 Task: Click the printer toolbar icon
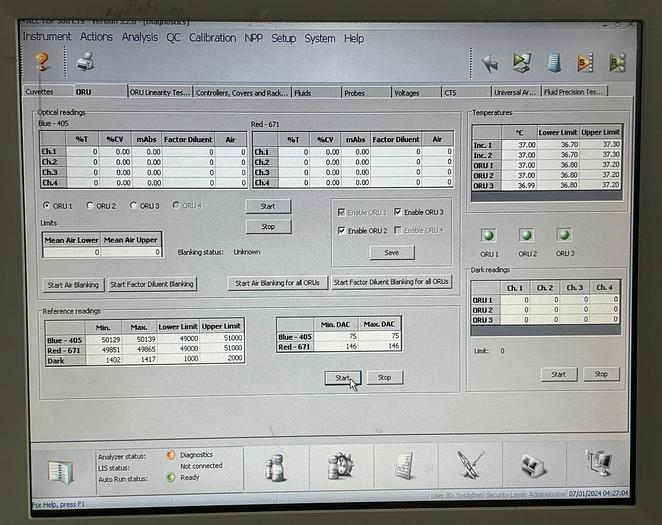[86, 61]
